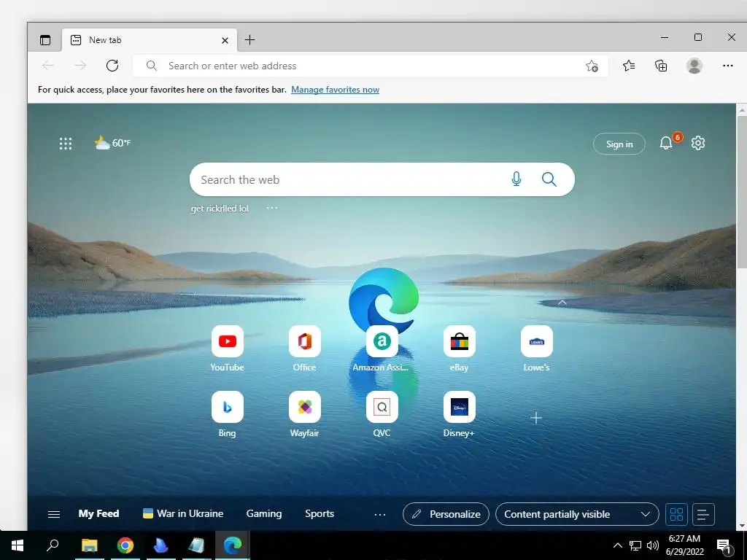Viewport: 747px width, 560px height.
Task: Click the magnifier search button in web box
Action: [x=549, y=179]
